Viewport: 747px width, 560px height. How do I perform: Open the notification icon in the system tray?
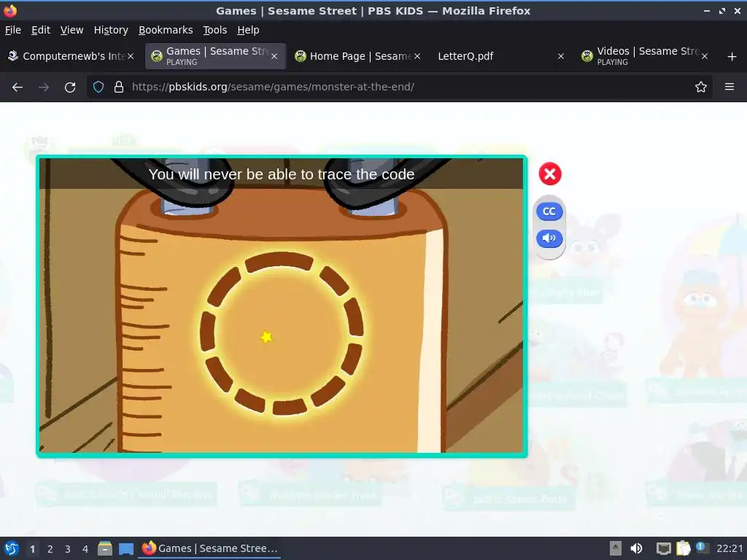pyautogui.click(x=702, y=548)
